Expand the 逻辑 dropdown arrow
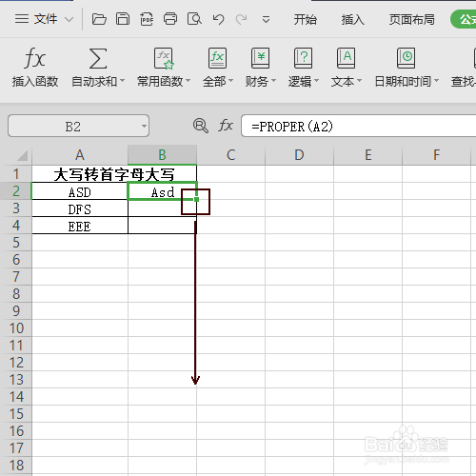476x476 pixels. 316,81
